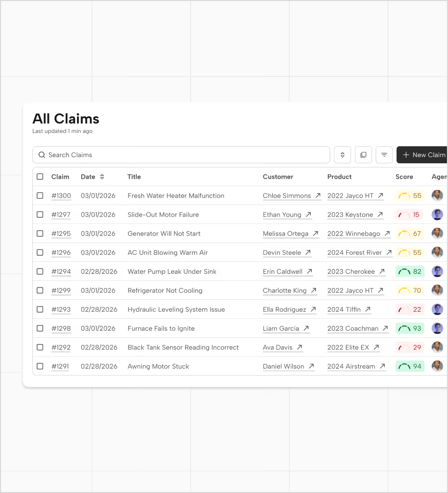The height and width of the screenshot is (493, 448).
Task: Tick checkbox for claim #1296
Action: (x=40, y=252)
